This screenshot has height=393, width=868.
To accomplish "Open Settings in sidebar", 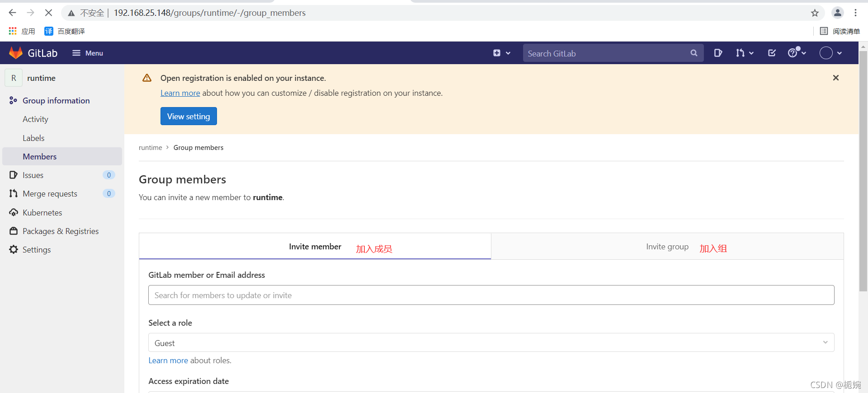I will pos(37,250).
